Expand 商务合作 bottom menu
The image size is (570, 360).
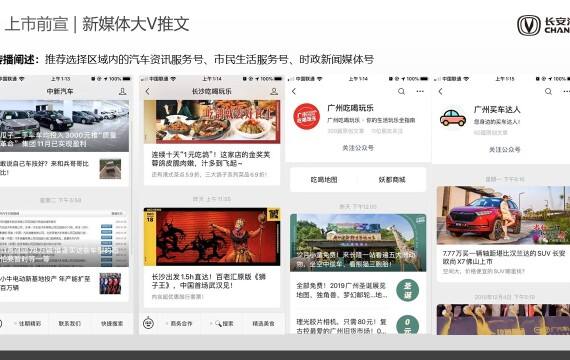(x=179, y=323)
